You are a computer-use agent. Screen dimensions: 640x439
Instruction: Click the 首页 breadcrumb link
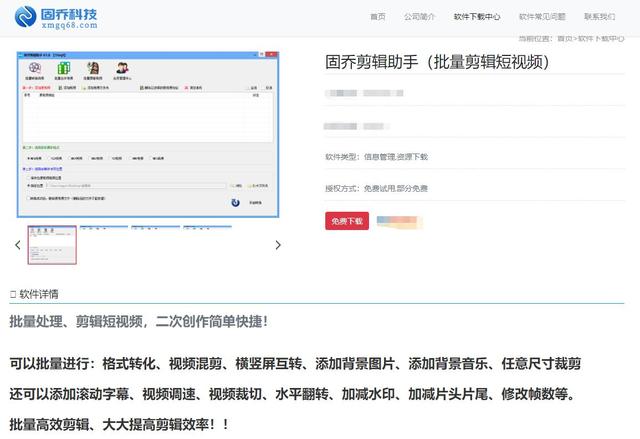(565, 39)
